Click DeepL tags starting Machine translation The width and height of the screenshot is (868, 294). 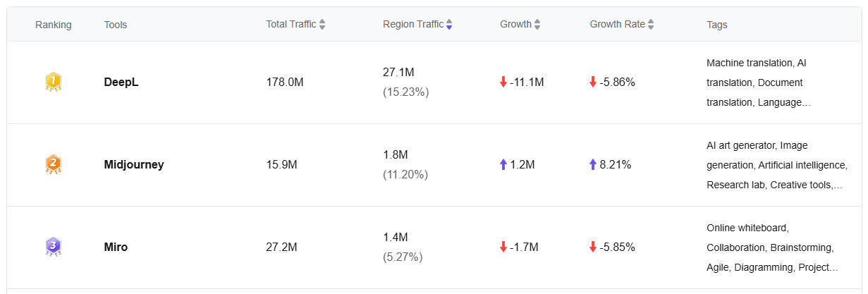tap(759, 82)
